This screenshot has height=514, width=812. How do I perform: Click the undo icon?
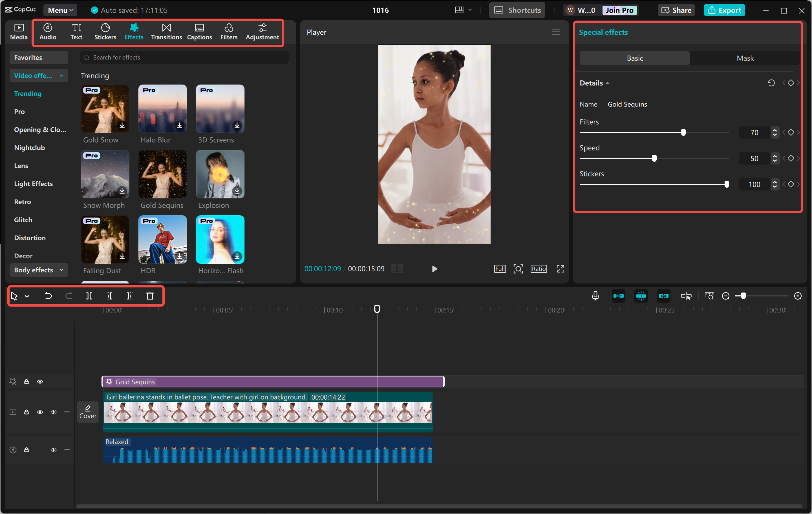tap(48, 296)
